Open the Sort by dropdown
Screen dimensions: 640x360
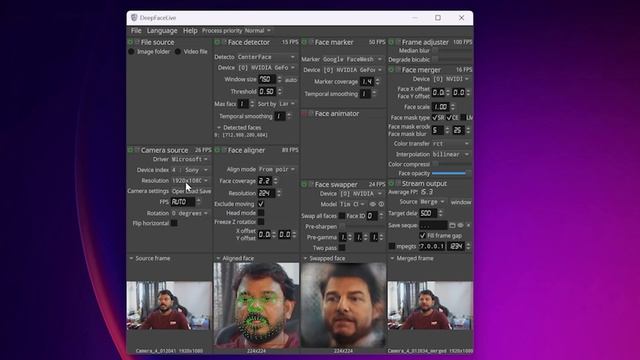click(287, 104)
